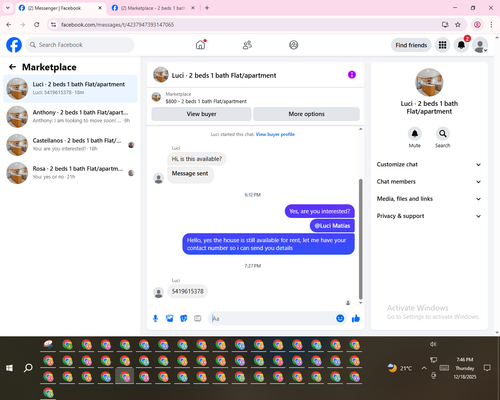Show hidden system tray icons
Image resolution: width=500 pixels, height=400 pixels.
424,368
